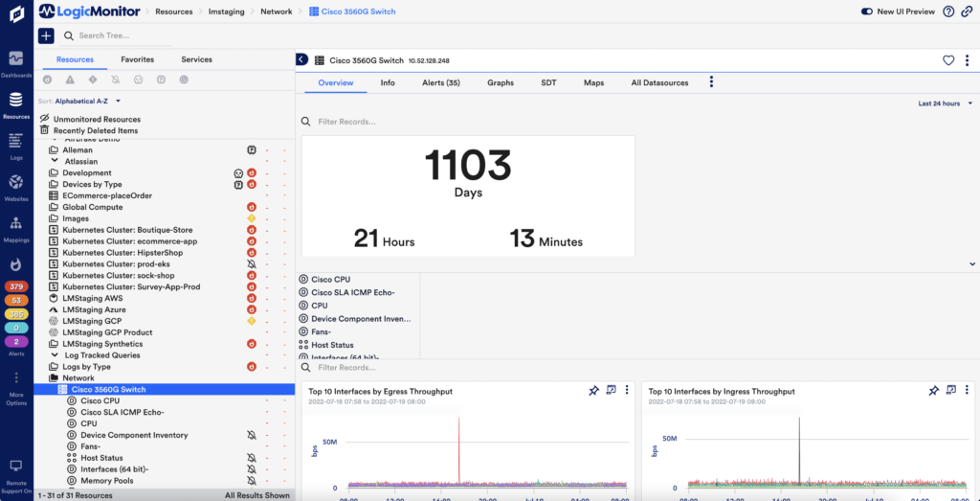Image resolution: width=980 pixels, height=501 pixels.
Task: Open the Logs sidebar section
Action: tap(16, 147)
